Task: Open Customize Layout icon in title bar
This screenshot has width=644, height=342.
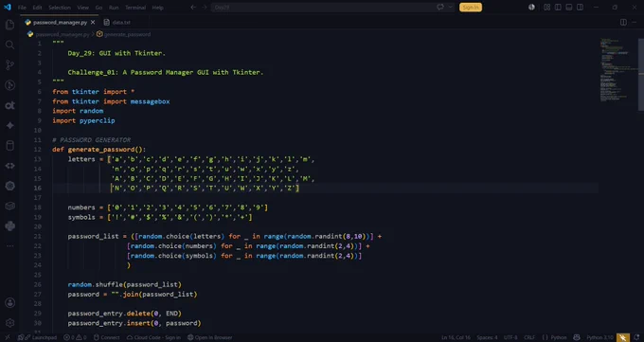Action: click(x=546, y=7)
